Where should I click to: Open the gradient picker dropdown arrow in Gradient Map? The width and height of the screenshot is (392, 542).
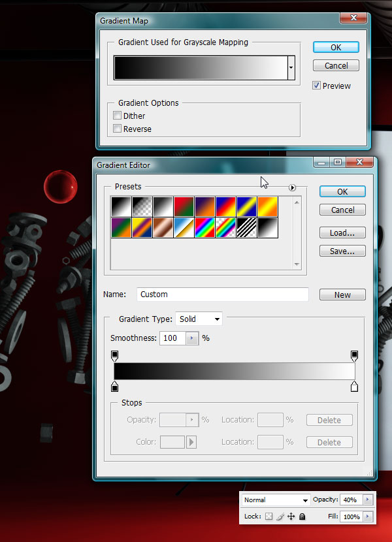[291, 68]
